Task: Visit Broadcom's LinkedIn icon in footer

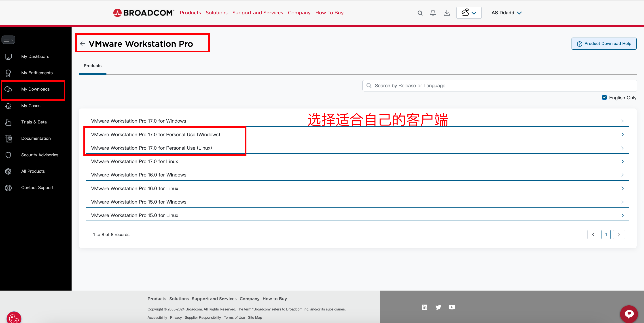Action: click(x=424, y=307)
